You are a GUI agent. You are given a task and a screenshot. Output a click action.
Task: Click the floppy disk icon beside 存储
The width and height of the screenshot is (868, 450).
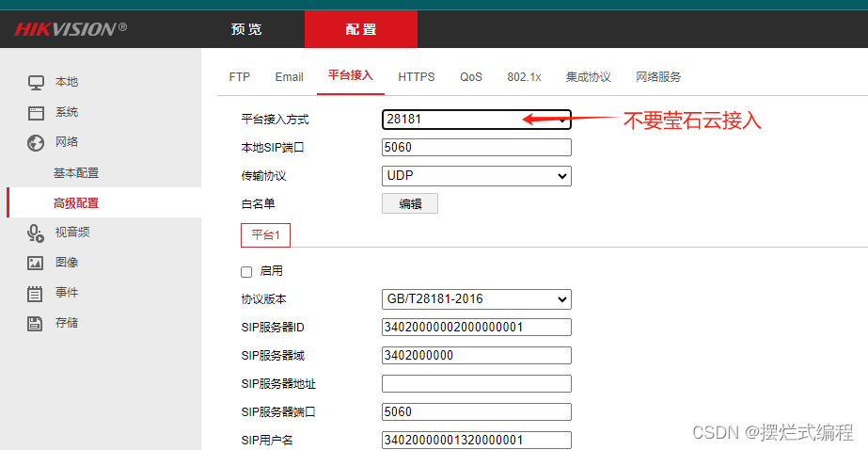pos(36,324)
